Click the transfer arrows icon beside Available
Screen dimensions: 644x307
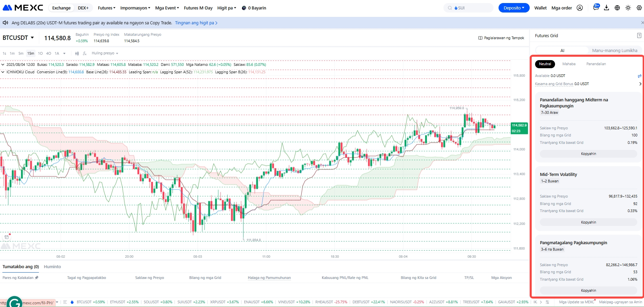[x=639, y=76]
